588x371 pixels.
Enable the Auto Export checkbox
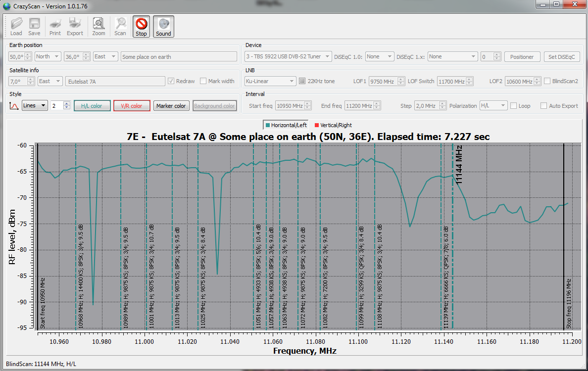[x=543, y=106]
